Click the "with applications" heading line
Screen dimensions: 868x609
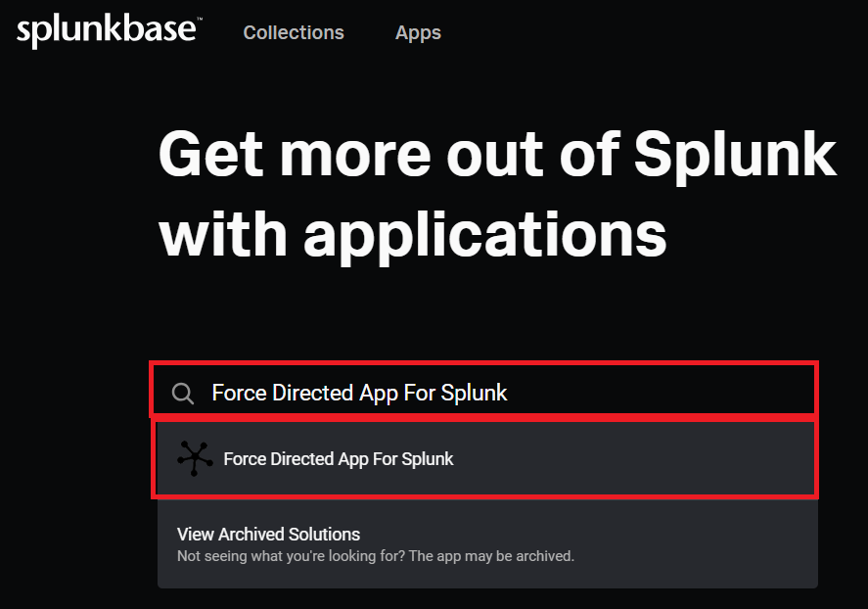coord(412,235)
